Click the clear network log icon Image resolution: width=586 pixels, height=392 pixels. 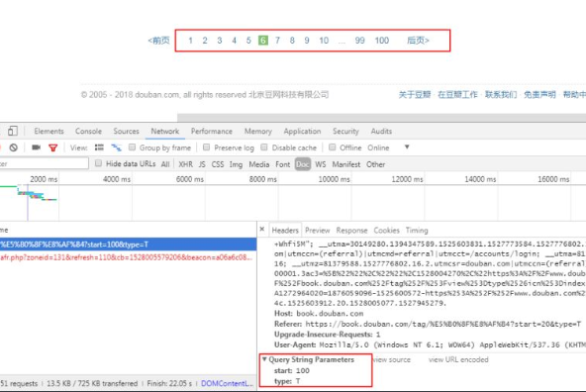14,147
